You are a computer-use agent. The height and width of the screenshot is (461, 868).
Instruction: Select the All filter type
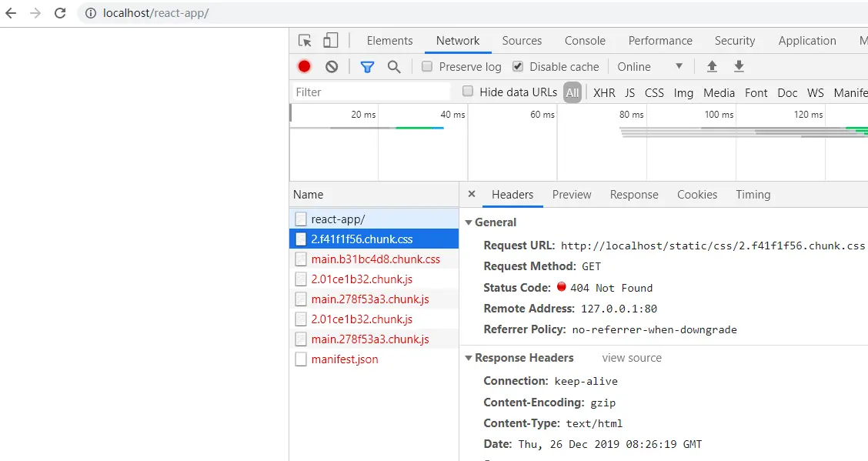click(573, 92)
